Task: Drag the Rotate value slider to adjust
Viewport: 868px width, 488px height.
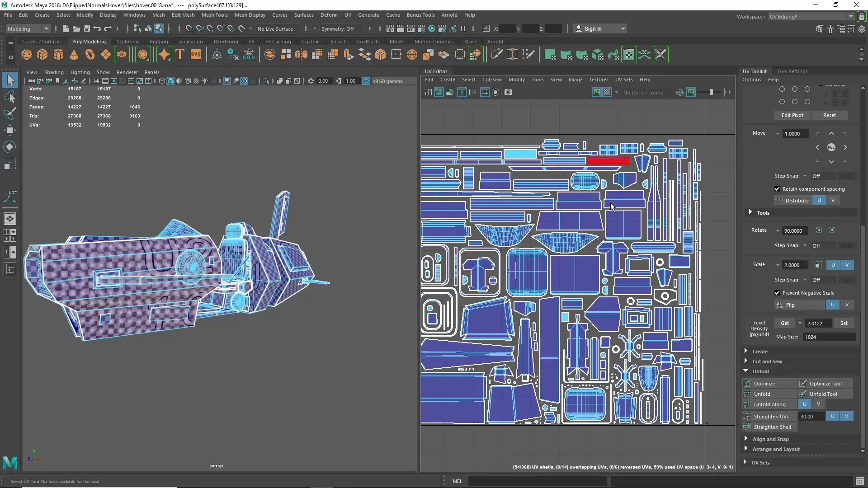Action: tap(795, 230)
